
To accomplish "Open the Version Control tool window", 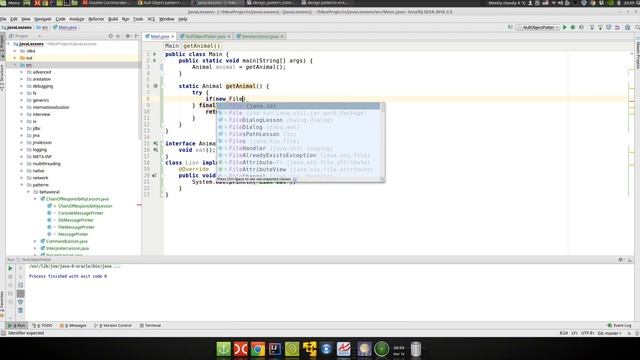I will tap(113, 325).
